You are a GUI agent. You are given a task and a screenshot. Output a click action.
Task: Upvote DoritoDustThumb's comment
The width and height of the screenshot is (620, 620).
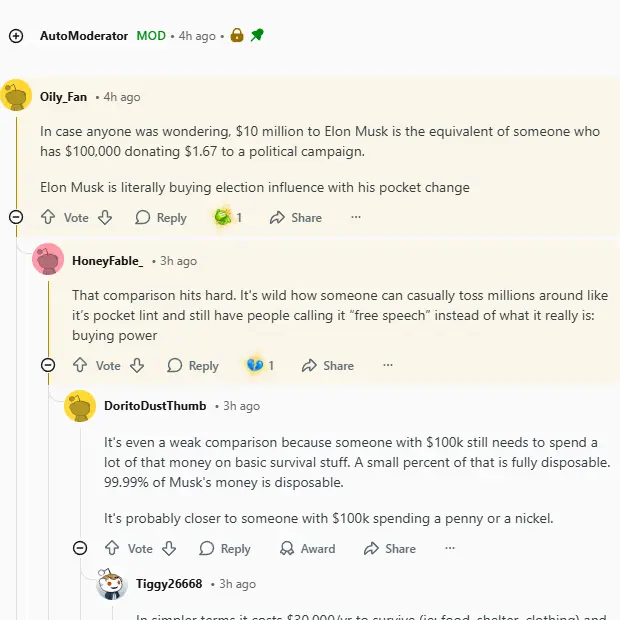112,548
